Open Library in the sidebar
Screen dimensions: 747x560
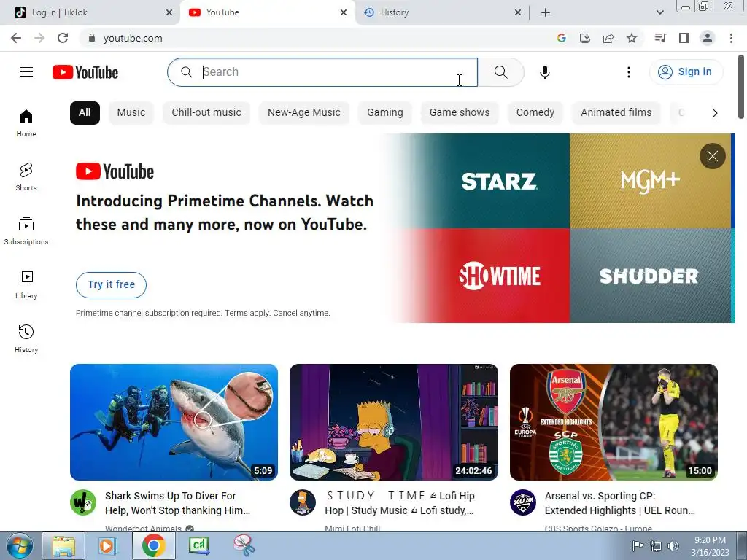(x=26, y=285)
